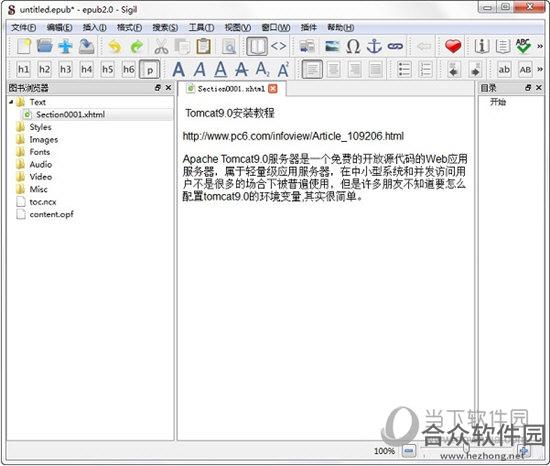Expand the overflow chevron on the formatting toolbar
This screenshot has width=550, height=466.
coord(540,69)
